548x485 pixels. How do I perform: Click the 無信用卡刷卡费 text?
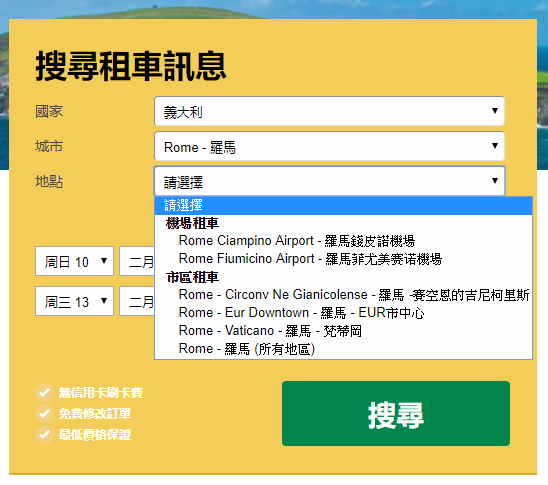pyautogui.click(x=101, y=393)
